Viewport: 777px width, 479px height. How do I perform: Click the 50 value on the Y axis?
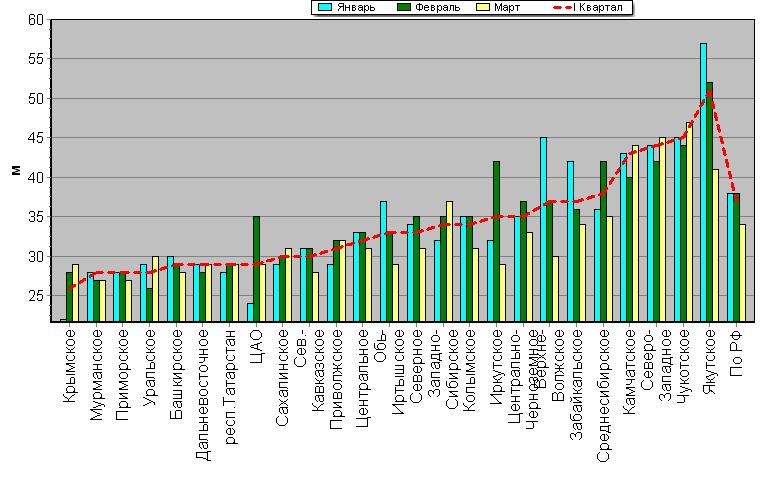36,99
